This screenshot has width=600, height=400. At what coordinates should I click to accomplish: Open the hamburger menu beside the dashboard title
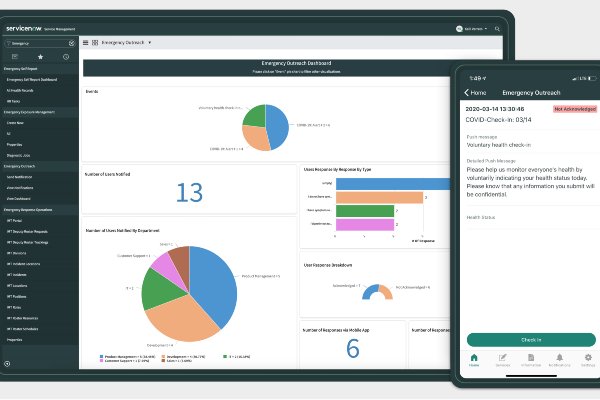coord(85,43)
